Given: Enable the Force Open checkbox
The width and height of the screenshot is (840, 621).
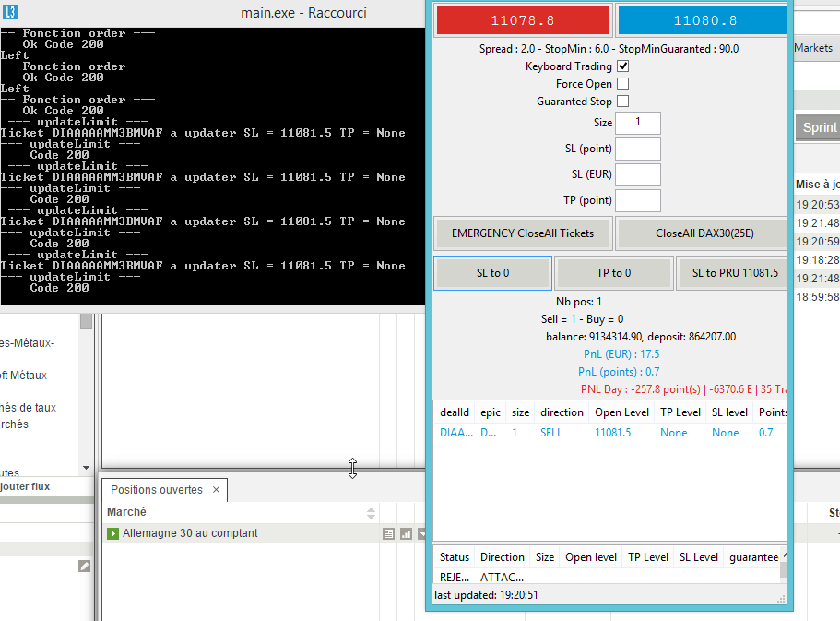Looking at the screenshot, I should pos(623,84).
